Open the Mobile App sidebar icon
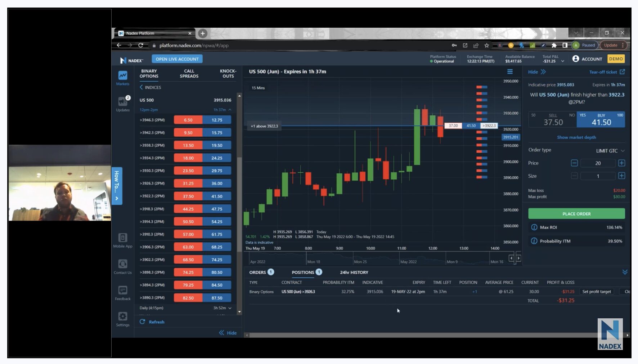Screen dimensions: 638x364 [x=122, y=238]
